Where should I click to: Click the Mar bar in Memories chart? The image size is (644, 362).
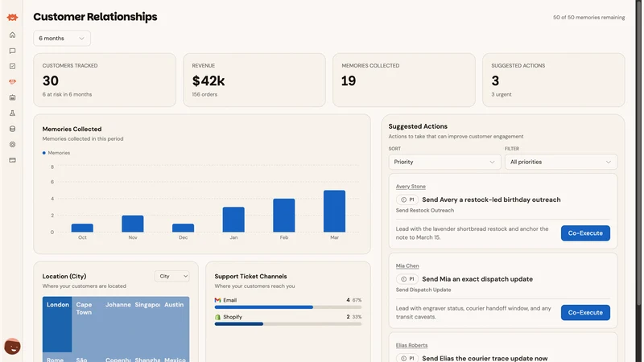coord(334,211)
